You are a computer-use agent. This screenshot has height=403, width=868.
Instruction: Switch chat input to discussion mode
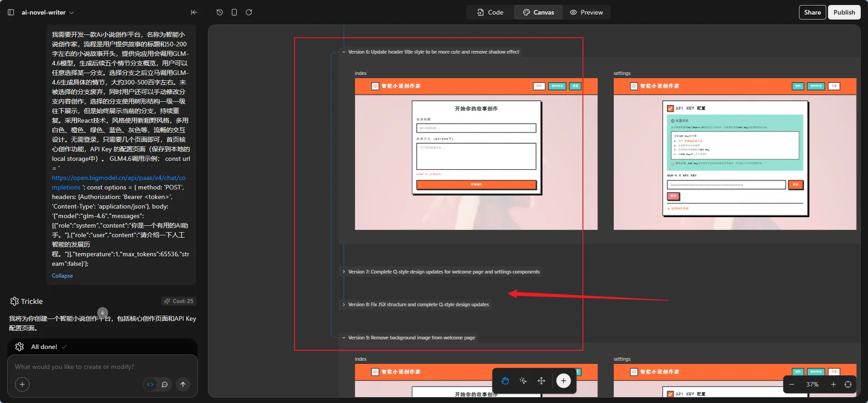coord(165,384)
